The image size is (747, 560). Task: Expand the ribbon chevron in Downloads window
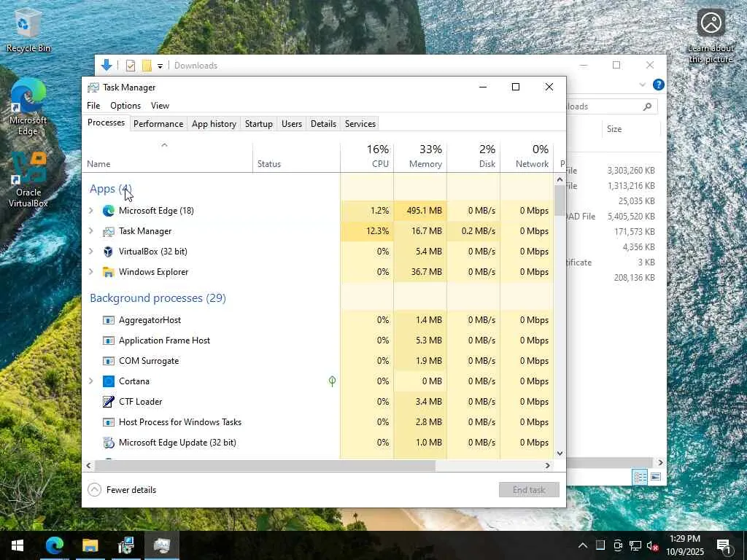pyautogui.click(x=642, y=85)
